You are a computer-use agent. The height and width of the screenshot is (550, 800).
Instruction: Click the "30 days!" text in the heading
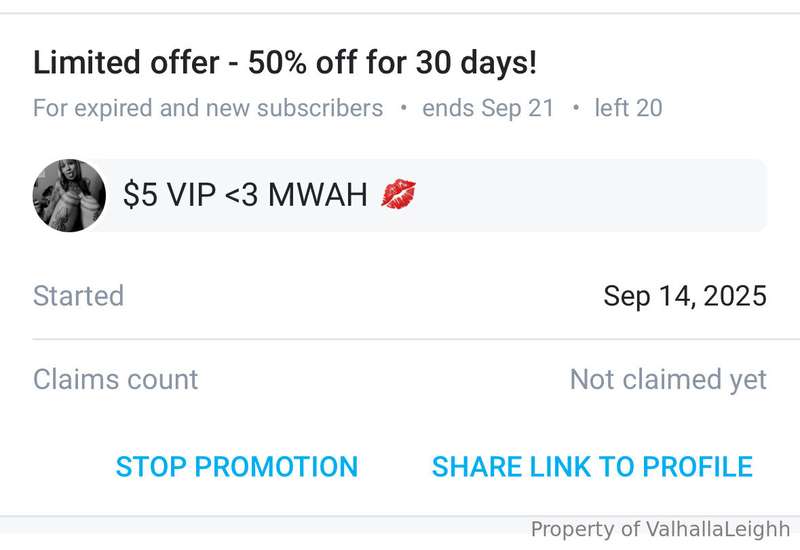[476, 62]
